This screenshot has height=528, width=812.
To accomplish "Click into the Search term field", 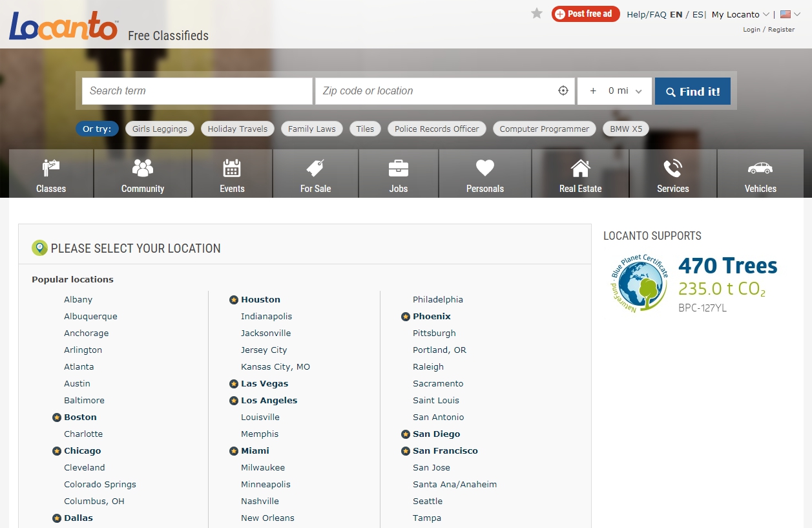I will point(198,91).
